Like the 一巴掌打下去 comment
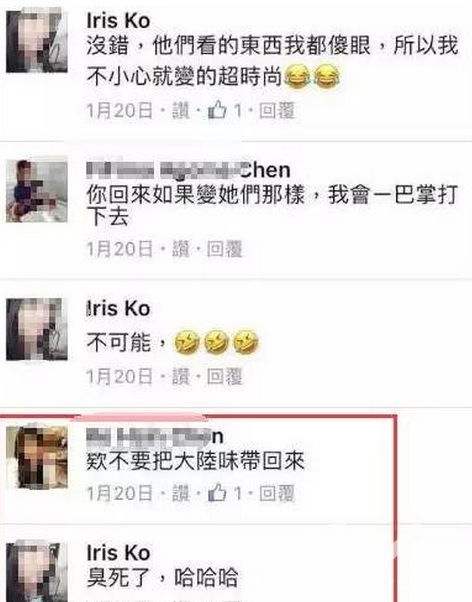472x602 pixels. 181,249
